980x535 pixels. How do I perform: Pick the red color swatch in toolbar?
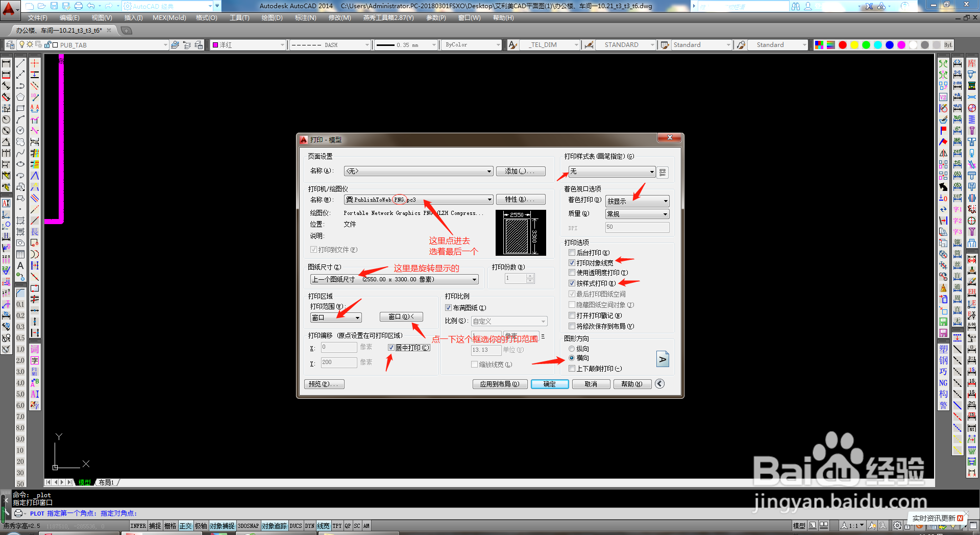click(x=843, y=45)
